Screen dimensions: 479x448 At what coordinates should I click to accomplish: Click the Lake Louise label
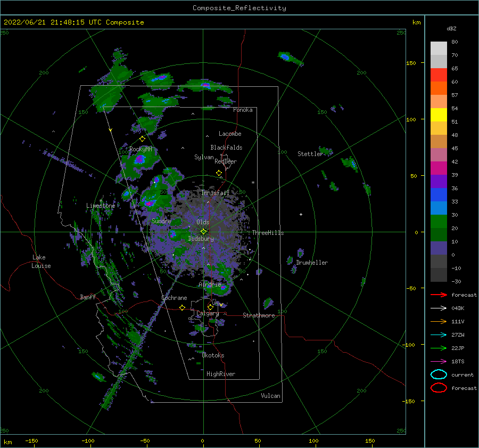point(41,262)
